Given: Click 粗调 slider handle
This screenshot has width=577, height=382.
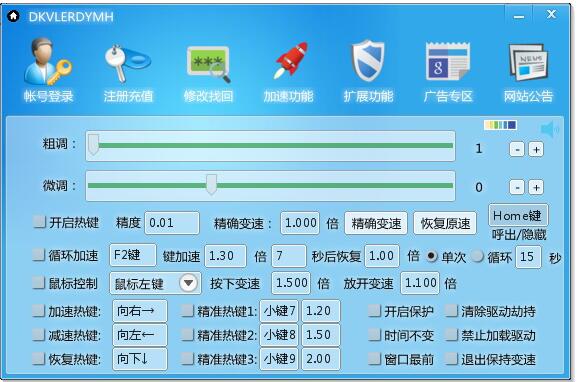Looking at the screenshot, I should coord(93,144).
